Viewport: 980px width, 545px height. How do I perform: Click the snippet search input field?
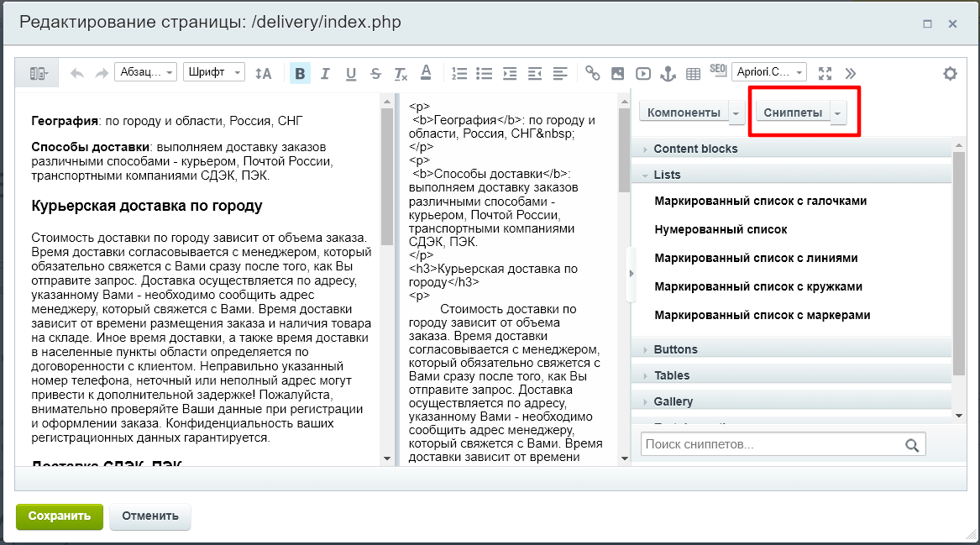[x=773, y=444]
